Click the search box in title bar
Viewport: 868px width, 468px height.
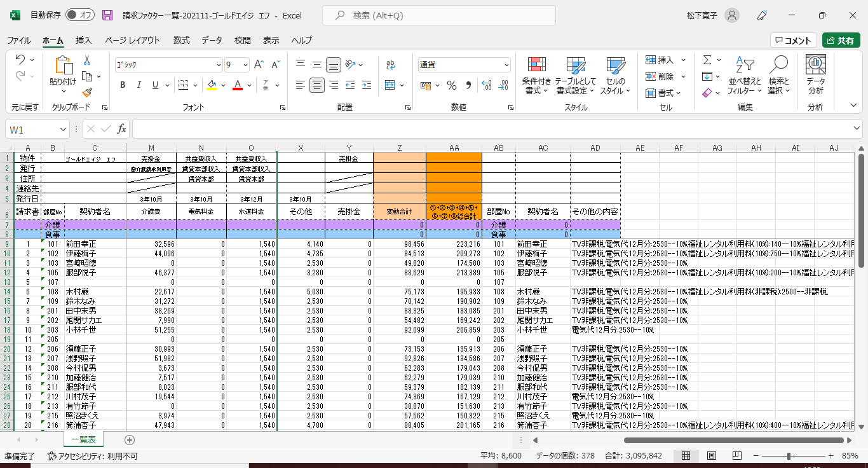[x=438, y=15]
